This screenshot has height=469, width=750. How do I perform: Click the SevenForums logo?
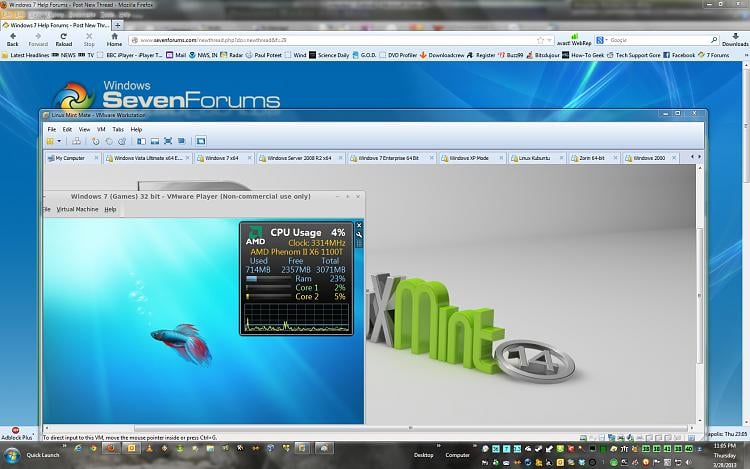click(x=166, y=95)
